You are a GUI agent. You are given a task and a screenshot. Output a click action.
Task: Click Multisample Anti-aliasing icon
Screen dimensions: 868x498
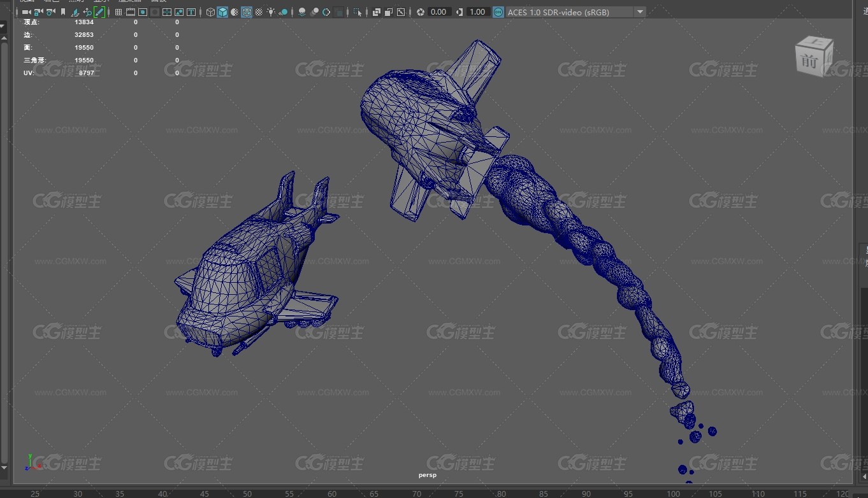pos(326,12)
